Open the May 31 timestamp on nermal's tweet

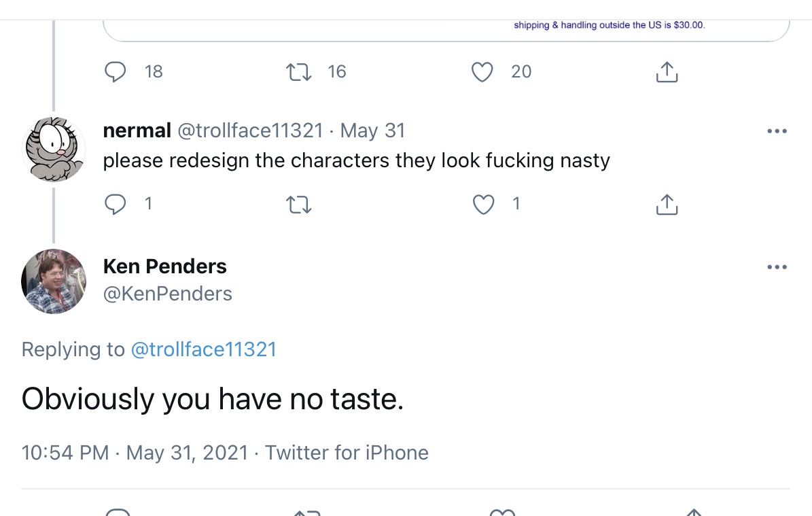[x=372, y=131]
